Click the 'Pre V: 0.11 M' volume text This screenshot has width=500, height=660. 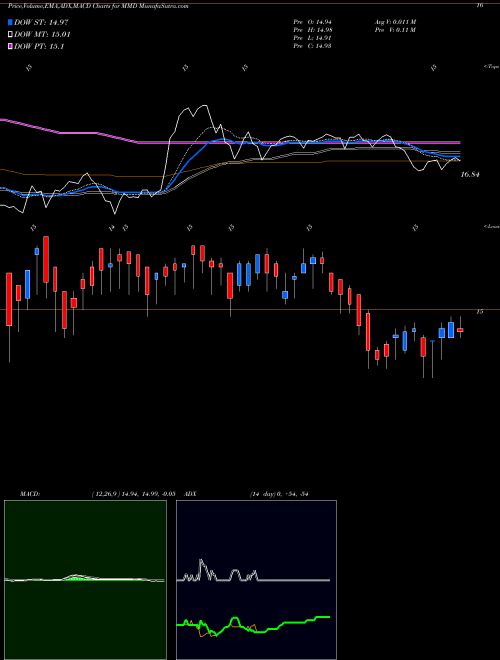click(x=395, y=30)
